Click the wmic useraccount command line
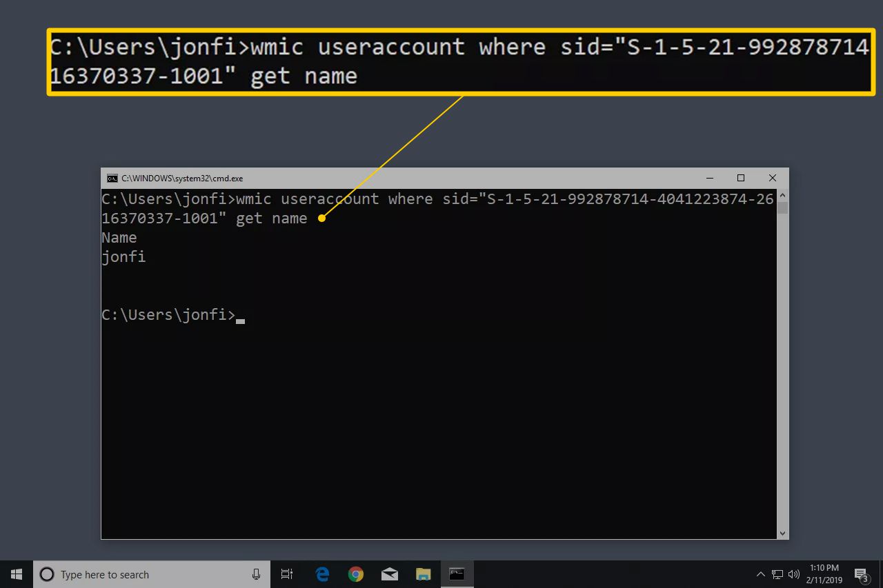Image resolution: width=883 pixels, height=588 pixels. point(437,199)
